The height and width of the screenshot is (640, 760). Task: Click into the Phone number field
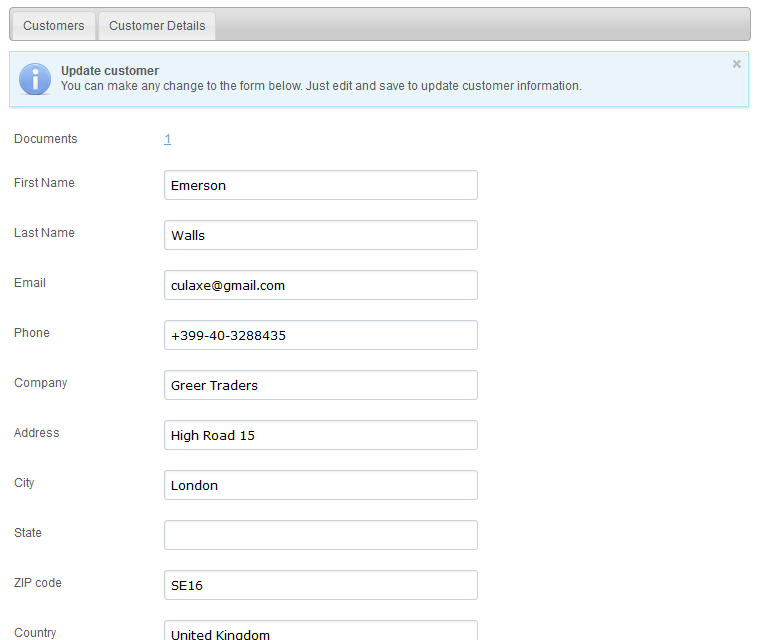(x=321, y=335)
